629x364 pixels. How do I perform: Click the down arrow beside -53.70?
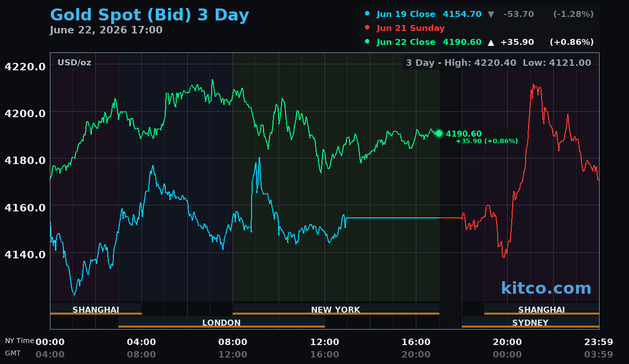[491, 14]
